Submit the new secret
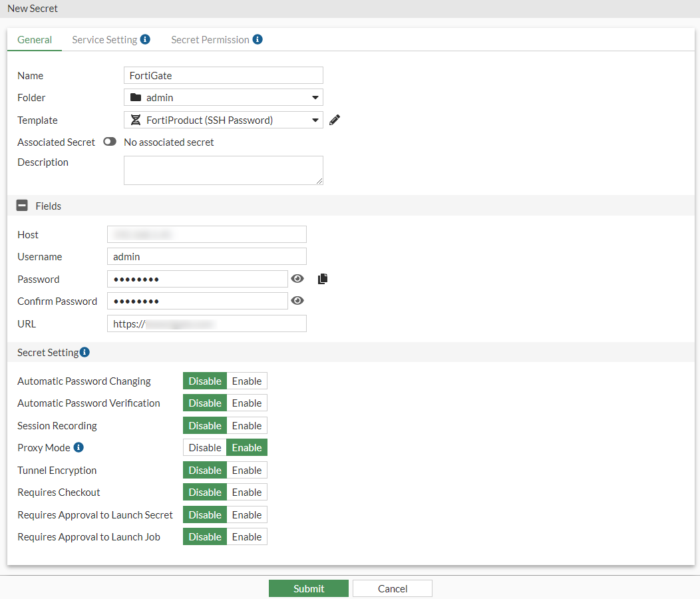This screenshot has height=599, width=700. point(308,588)
